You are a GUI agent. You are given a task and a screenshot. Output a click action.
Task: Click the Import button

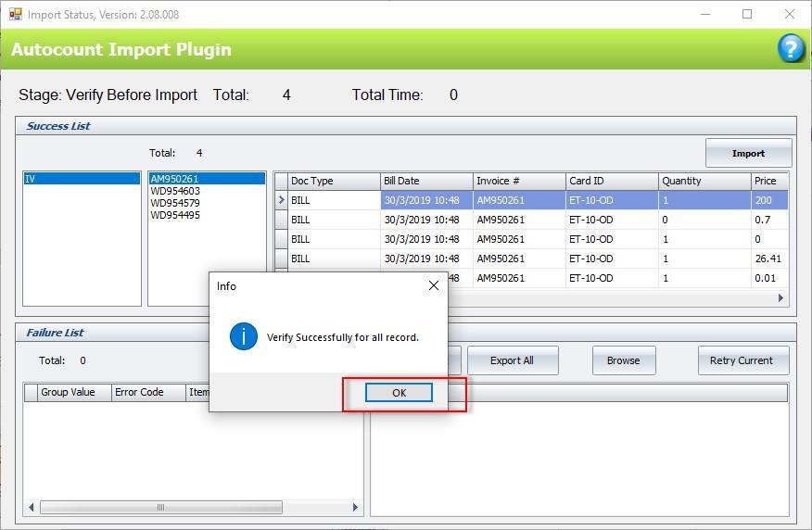tap(748, 153)
